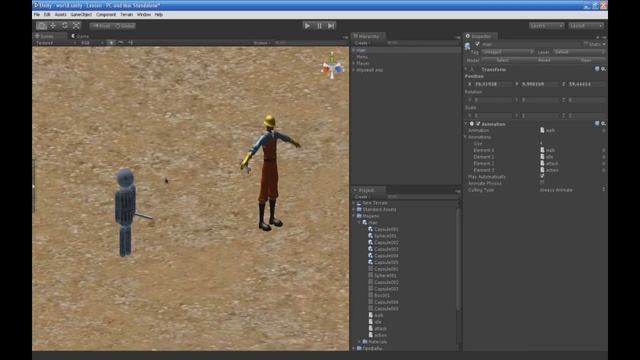Click the Position Z input field
This screenshot has width=640, height=360.
coord(587,84)
